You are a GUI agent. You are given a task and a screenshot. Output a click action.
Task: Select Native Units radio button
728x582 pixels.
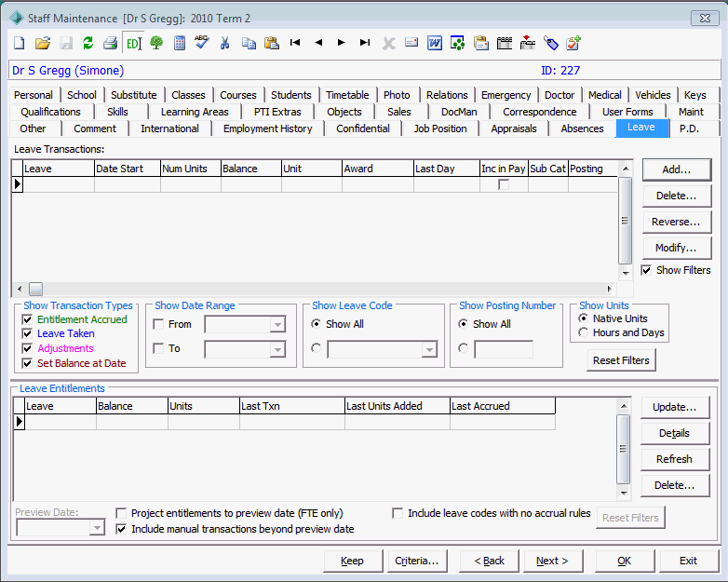pos(583,318)
